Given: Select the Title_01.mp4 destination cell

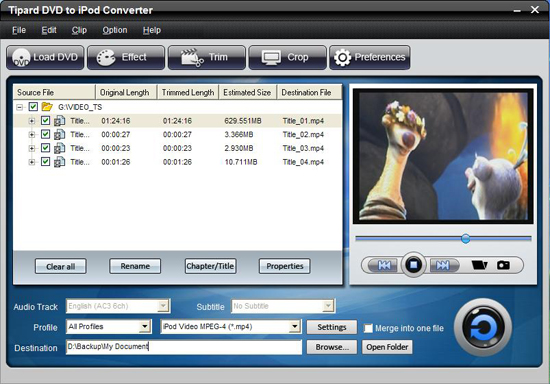Looking at the screenshot, I should point(303,121).
